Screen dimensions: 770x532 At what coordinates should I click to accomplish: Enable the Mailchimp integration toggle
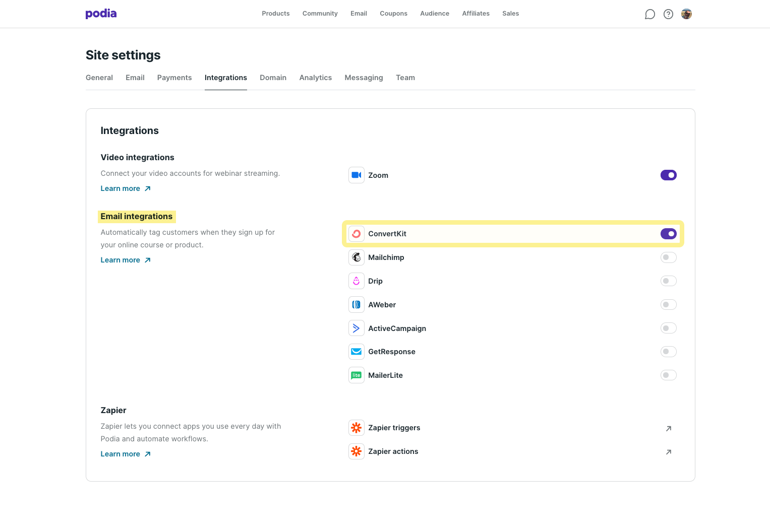(x=668, y=257)
